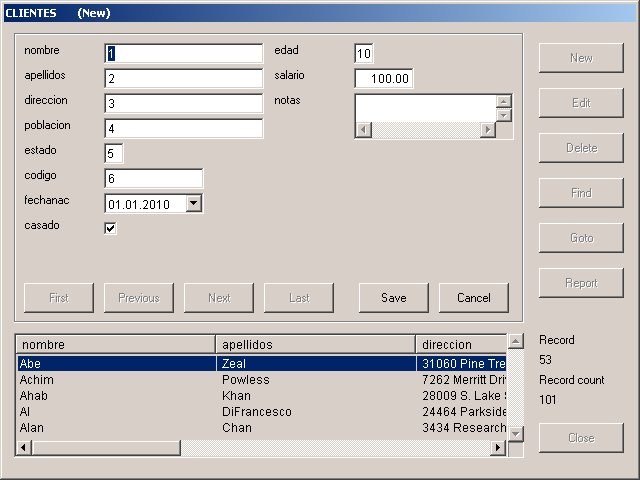Screen dimensions: 640x480
Task: Select the Ahab row in grid
Action: point(261,396)
